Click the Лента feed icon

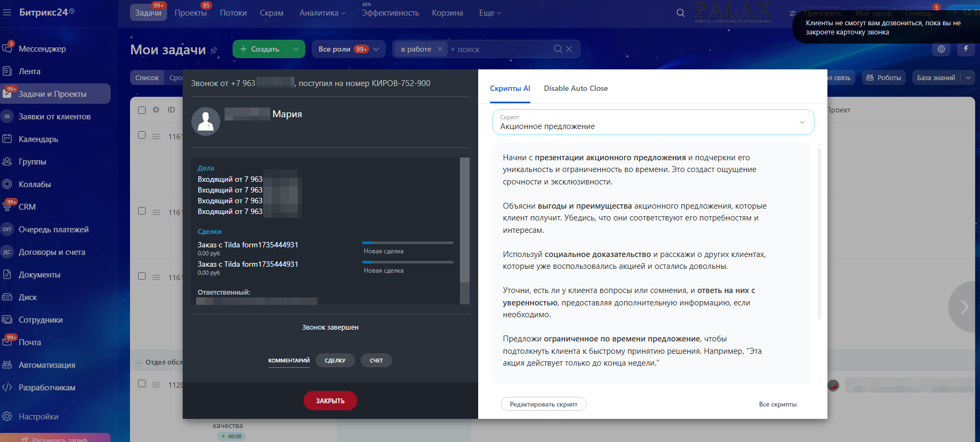coord(8,71)
